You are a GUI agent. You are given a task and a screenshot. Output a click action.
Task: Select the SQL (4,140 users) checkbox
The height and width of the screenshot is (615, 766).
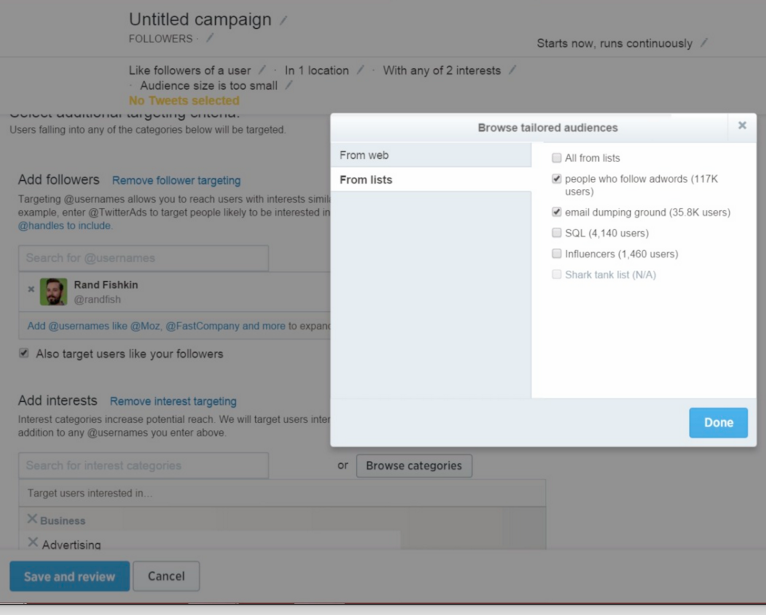click(557, 233)
